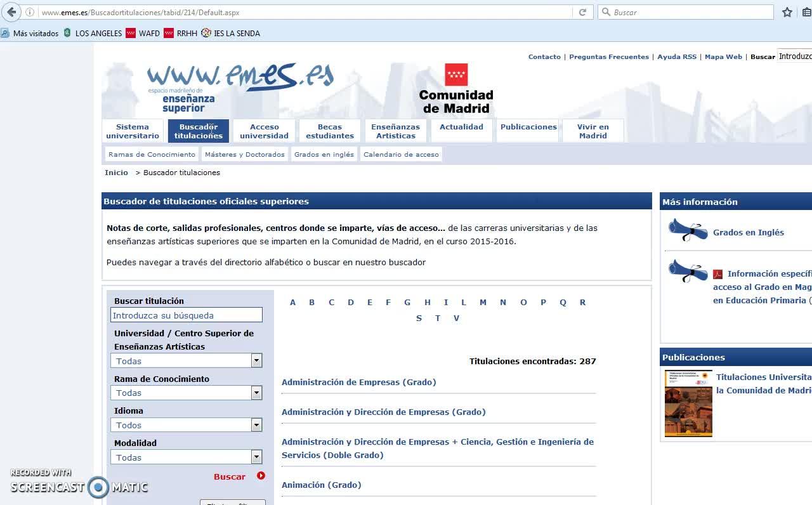Image resolution: width=812 pixels, height=505 pixels.
Task: Filter titulaciones by letter G
Action: (407, 302)
